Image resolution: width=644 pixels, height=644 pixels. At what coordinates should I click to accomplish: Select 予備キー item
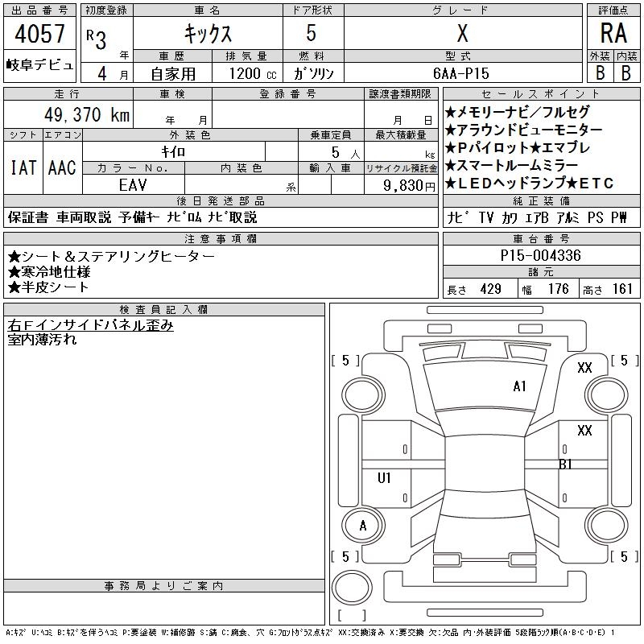[138, 217]
